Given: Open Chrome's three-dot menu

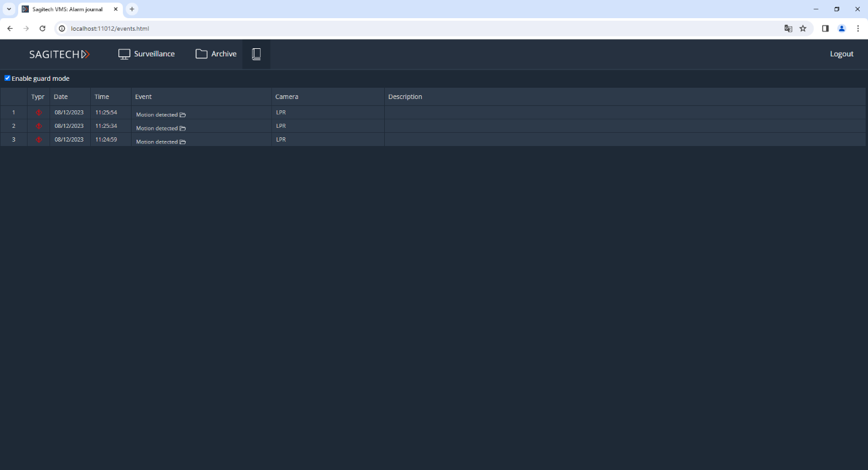Looking at the screenshot, I should (858, 28).
